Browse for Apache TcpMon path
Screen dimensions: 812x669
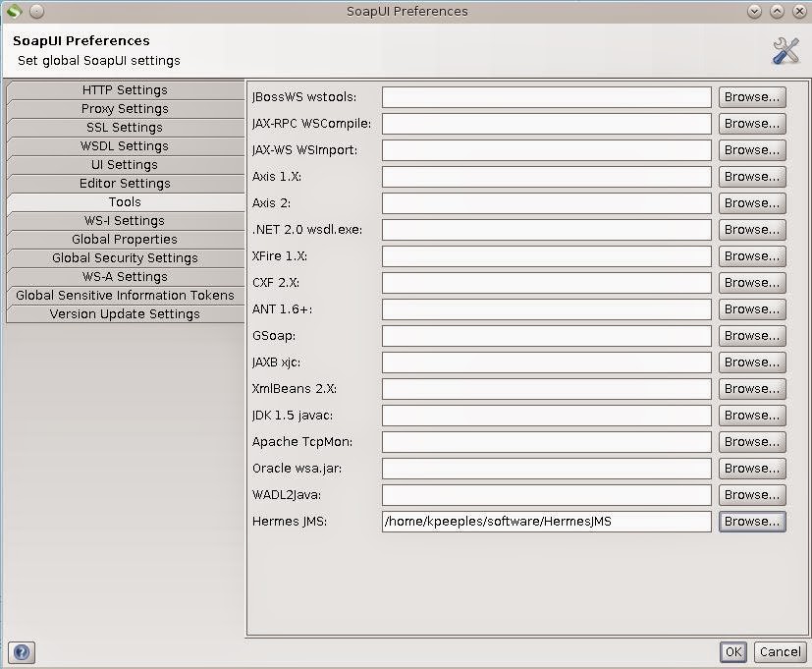[x=752, y=442]
